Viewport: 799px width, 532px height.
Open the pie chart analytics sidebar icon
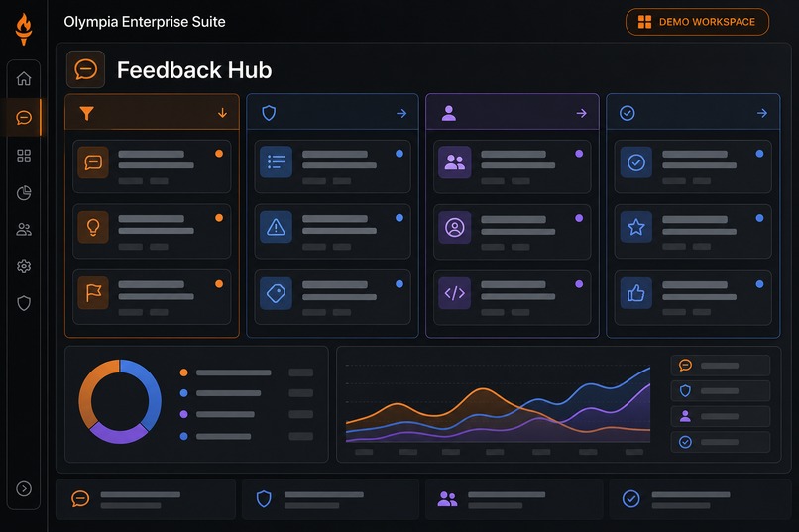24,193
